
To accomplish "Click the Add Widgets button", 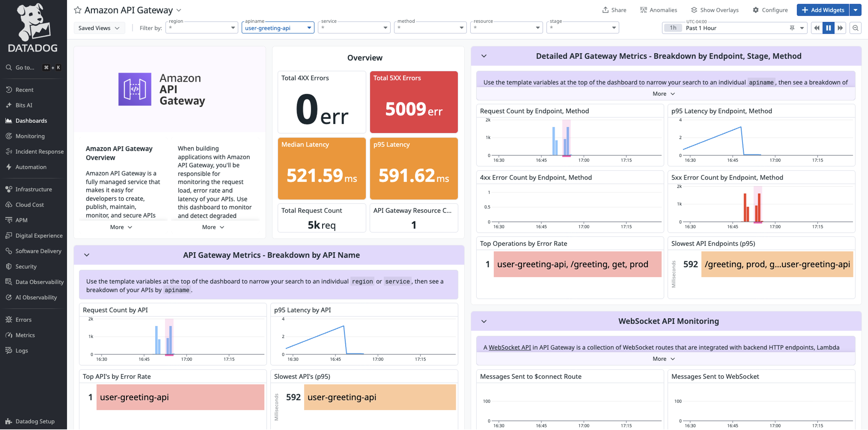I will point(823,10).
